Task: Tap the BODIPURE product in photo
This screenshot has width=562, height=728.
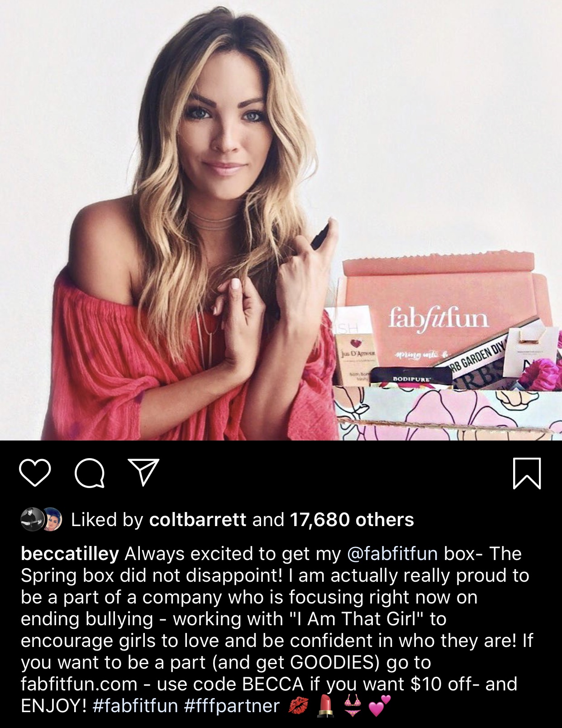Action: click(x=412, y=378)
